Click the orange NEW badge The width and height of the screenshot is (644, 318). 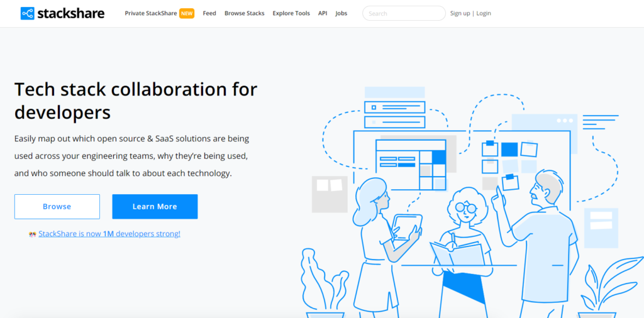[x=187, y=13]
